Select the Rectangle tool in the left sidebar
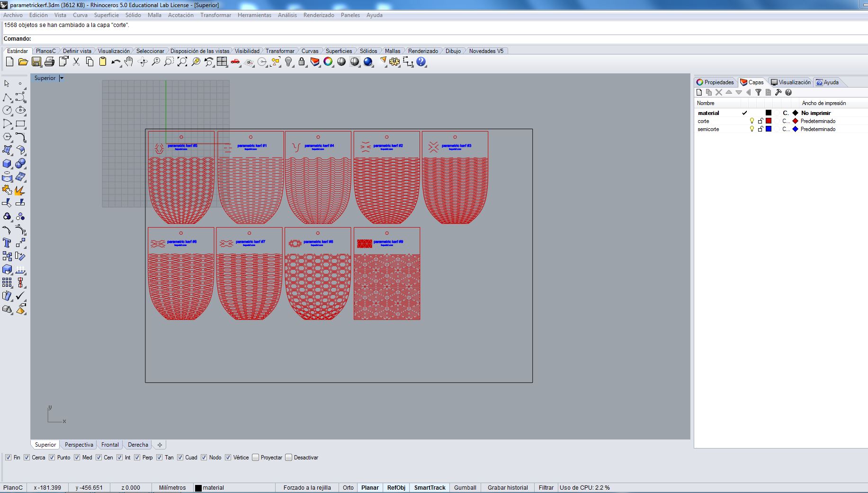This screenshot has width=868, height=493. pyautogui.click(x=20, y=124)
